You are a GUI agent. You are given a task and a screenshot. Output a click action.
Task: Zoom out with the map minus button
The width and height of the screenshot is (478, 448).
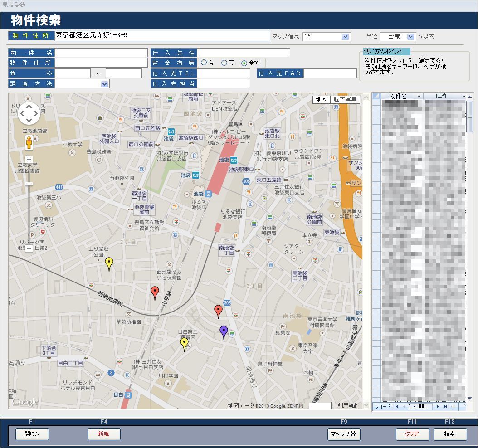tap(29, 248)
